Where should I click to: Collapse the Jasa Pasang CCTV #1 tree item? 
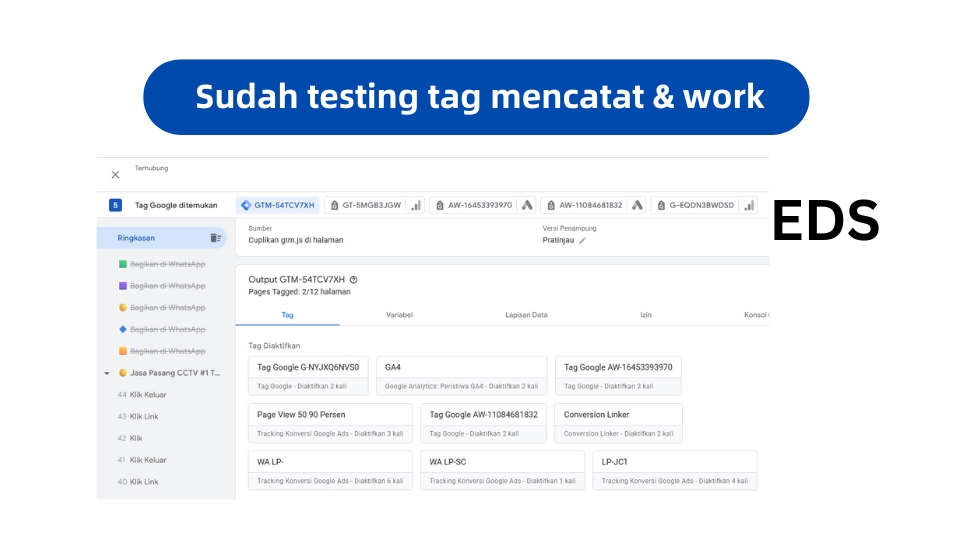coord(107,373)
